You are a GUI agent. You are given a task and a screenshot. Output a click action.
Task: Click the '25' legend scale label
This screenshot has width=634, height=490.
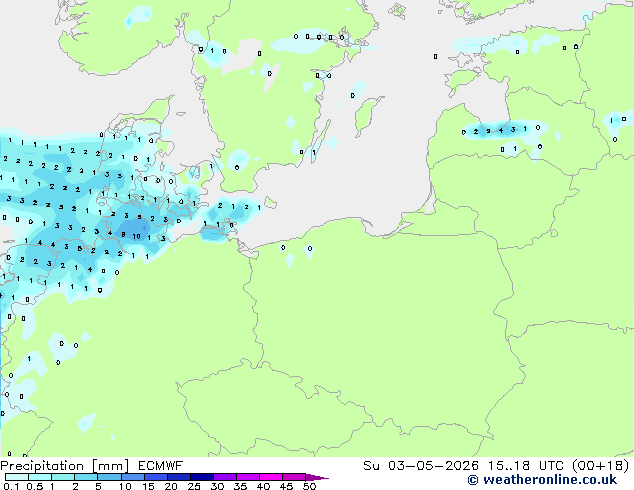pyautogui.click(x=194, y=486)
